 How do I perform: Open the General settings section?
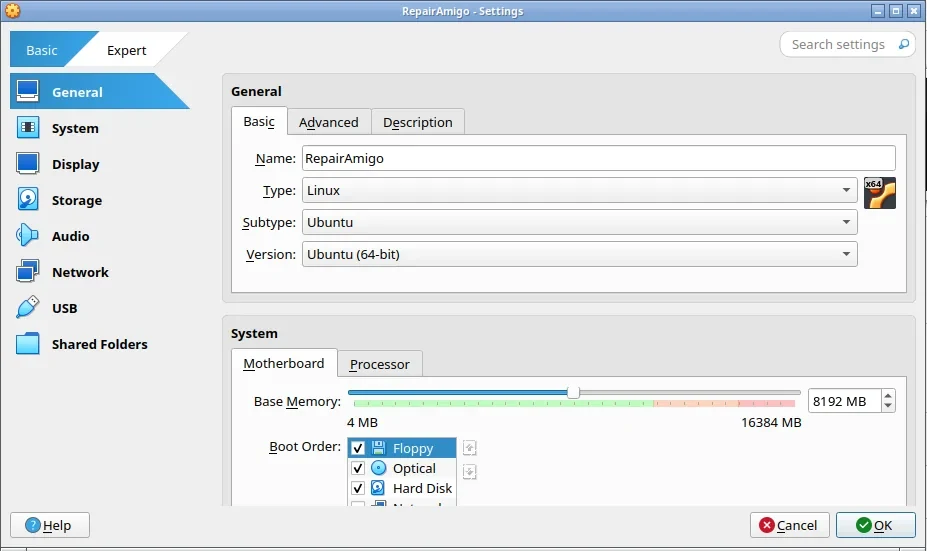99,92
